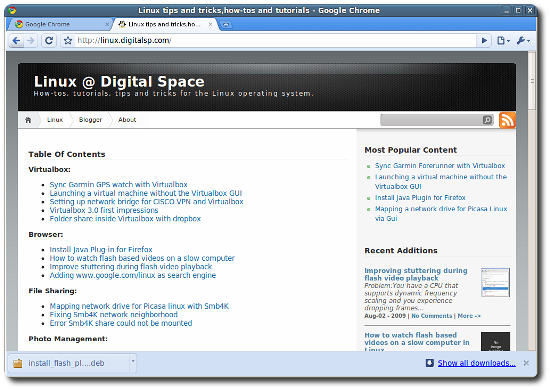Open sidebar Mapping a network drive for Picasa

pyautogui.click(x=441, y=214)
